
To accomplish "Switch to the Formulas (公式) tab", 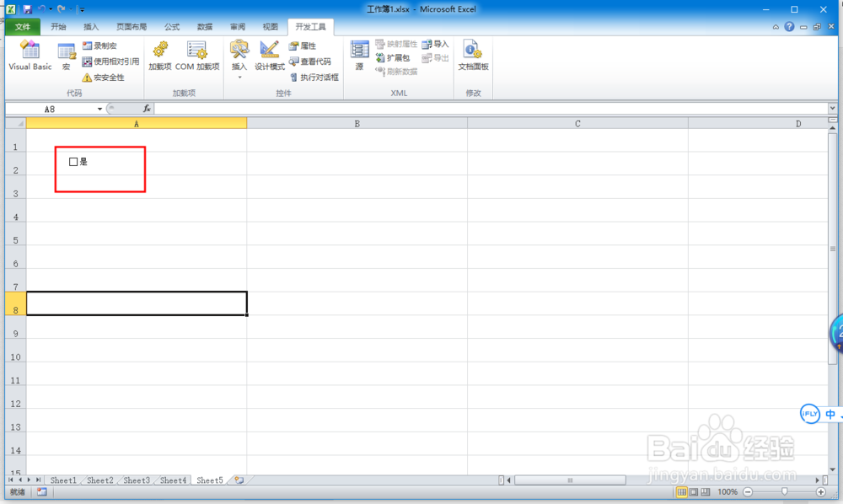I will pyautogui.click(x=172, y=27).
